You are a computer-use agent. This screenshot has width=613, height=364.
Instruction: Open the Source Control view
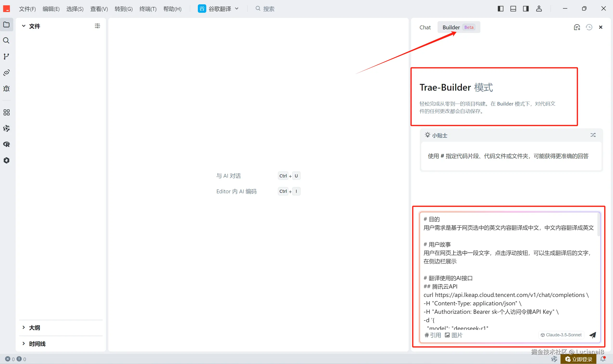pos(6,56)
